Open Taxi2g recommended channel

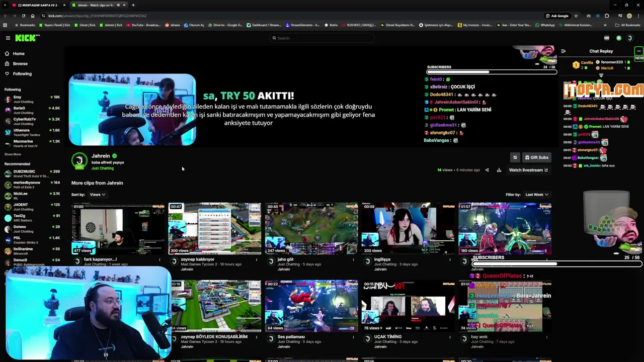coord(32,217)
